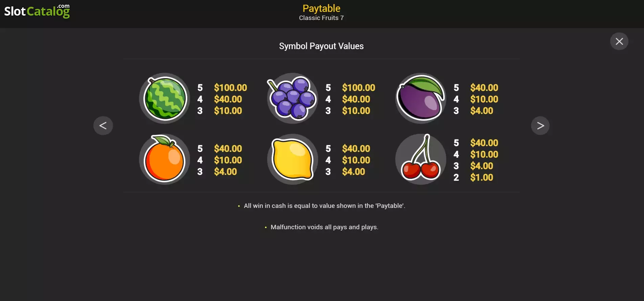Click the Symbol Payout Values heading
Viewport: 644px width, 301px height.
pos(321,46)
